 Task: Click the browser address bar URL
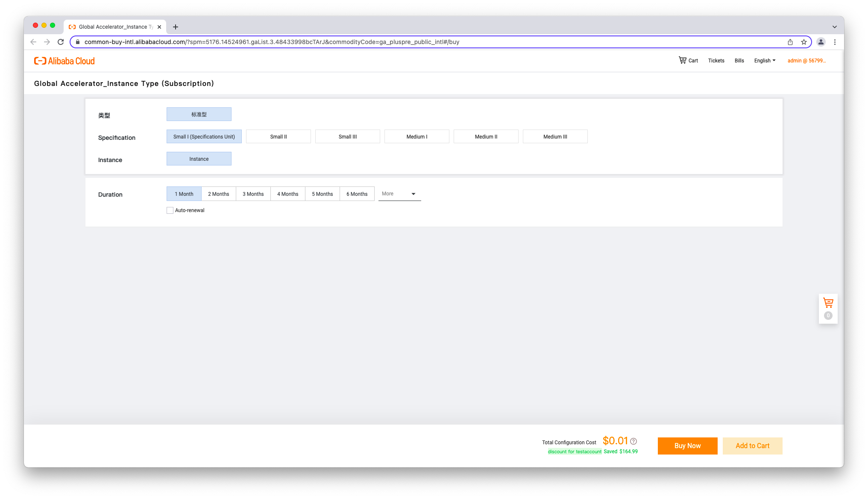[272, 42]
